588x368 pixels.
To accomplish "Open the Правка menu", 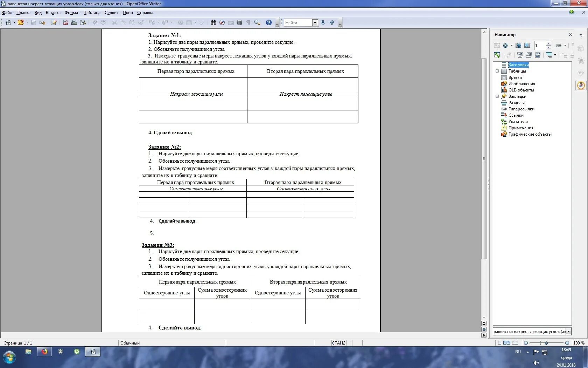I will 23,13.
